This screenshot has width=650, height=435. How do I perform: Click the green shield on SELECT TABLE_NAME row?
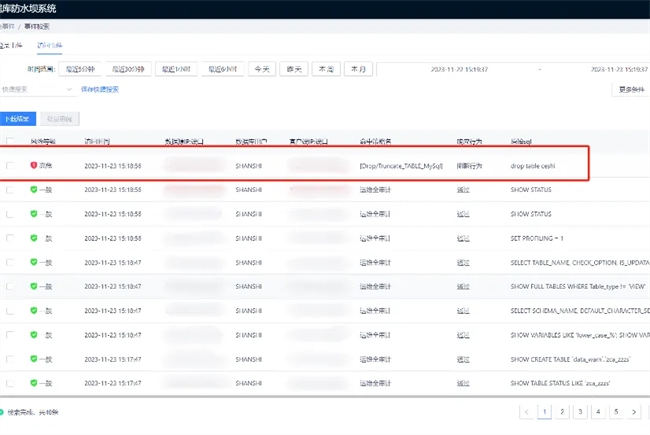[x=34, y=262]
